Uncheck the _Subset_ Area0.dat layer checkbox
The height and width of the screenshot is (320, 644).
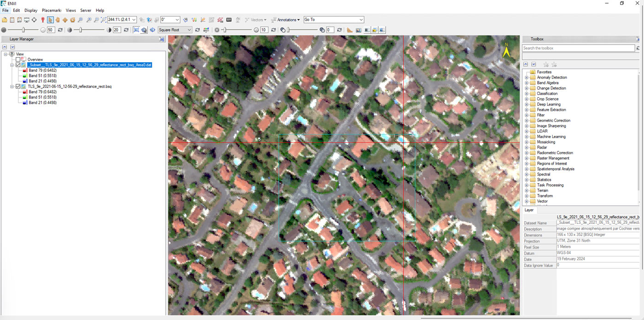(x=18, y=65)
